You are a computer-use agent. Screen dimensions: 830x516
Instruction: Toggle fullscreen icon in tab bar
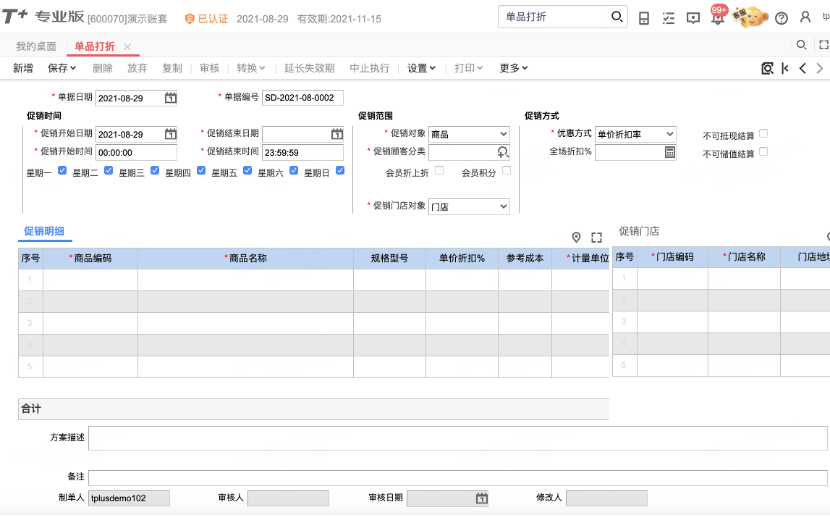point(824,45)
